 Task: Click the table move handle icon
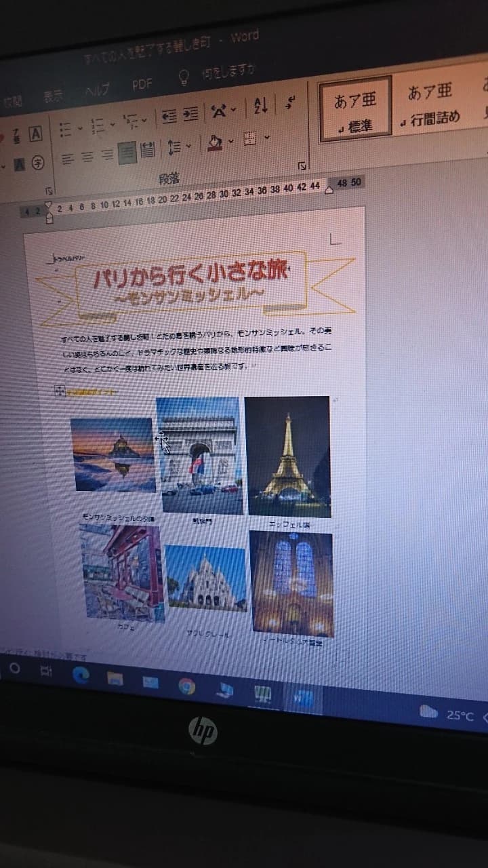coord(59,391)
